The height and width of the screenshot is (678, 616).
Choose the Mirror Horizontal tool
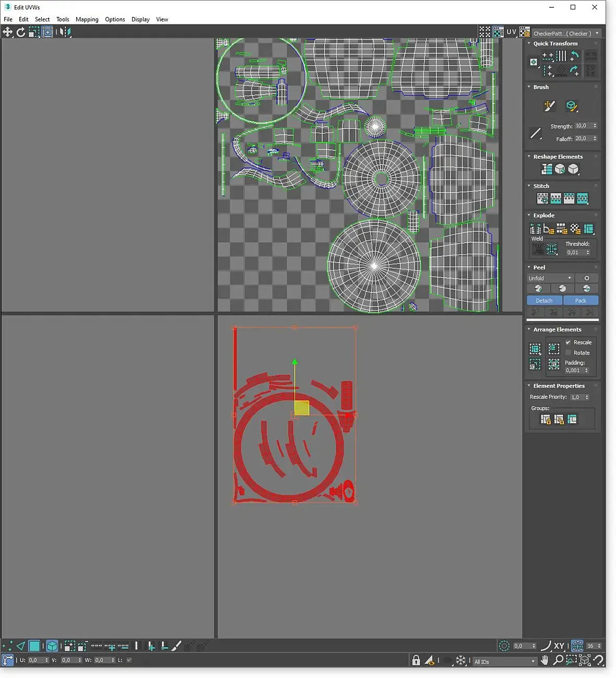[65, 32]
